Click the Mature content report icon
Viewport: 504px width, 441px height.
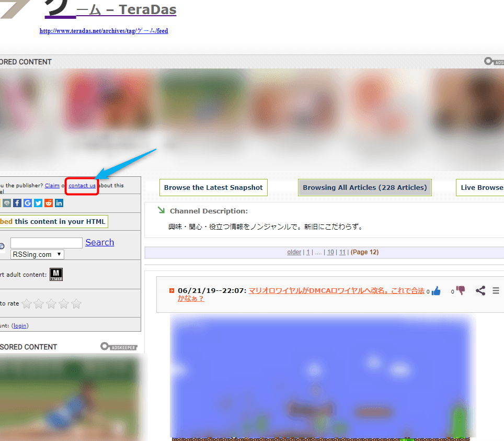pyautogui.click(x=56, y=275)
